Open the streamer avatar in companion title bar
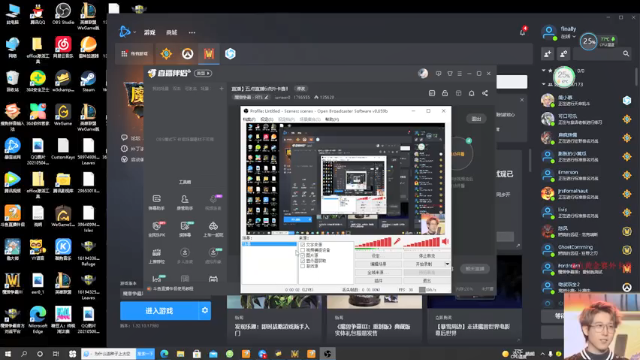Image resolution: width=640 pixels, height=360 pixels. click(423, 73)
